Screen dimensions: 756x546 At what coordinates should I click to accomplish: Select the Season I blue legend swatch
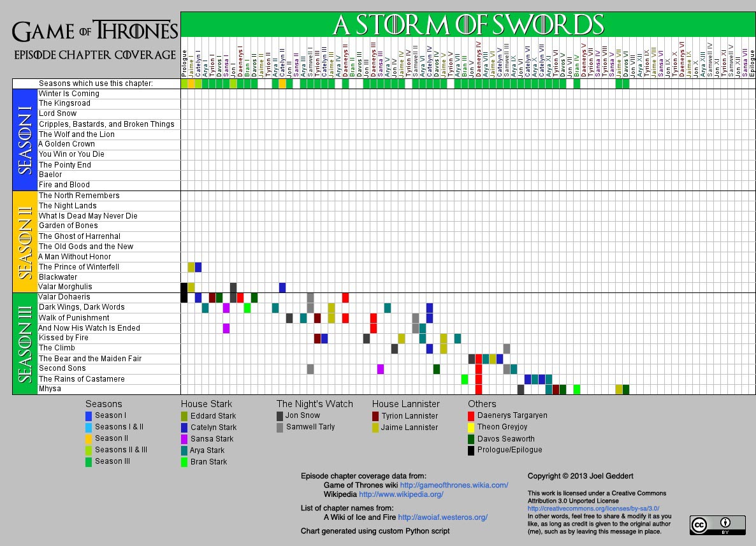[x=89, y=415]
